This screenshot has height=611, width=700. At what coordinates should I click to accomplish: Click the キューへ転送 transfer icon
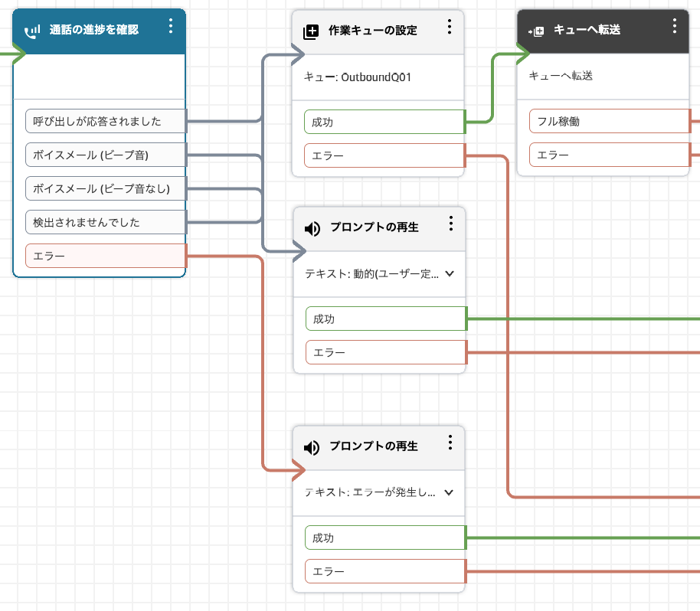click(x=536, y=31)
